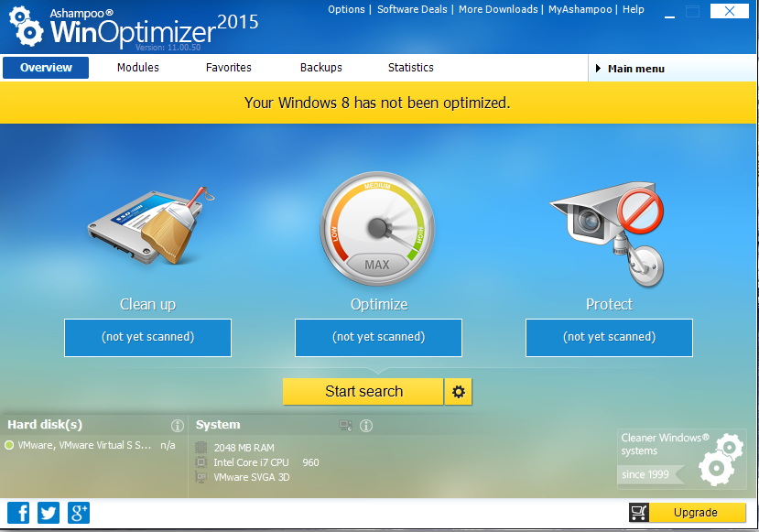Open Ashampoo Facebook page icon

18,513
